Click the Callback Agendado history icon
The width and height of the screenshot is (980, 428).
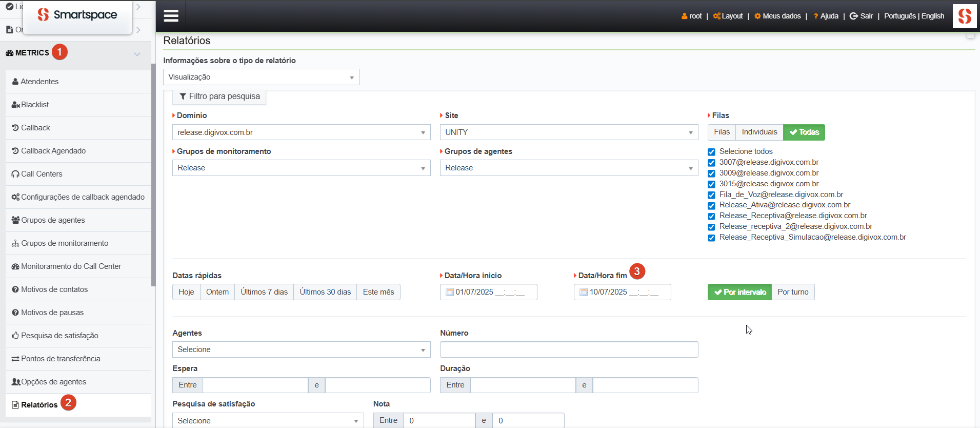pyautogui.click(x=15, y=151)
